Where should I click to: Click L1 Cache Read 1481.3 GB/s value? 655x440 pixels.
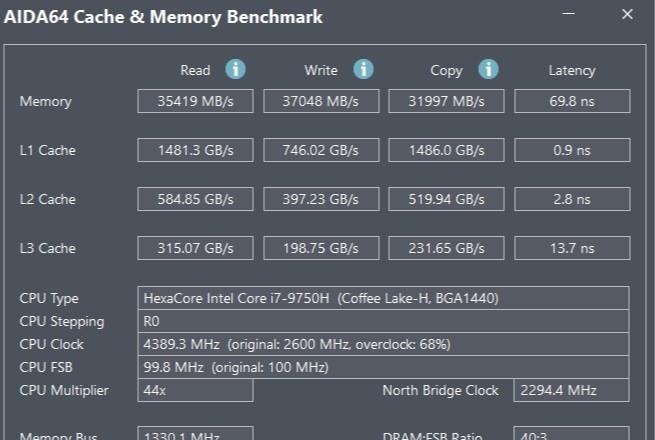(x=195, y=150)
